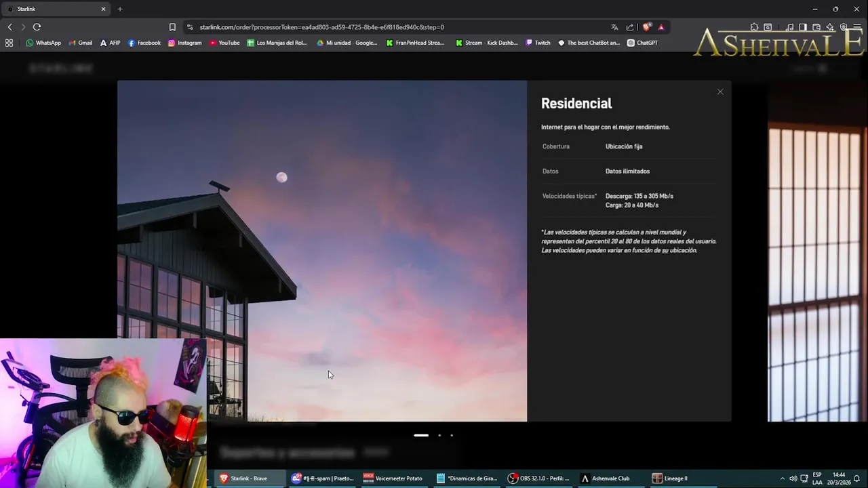Image resolution: width=868 pixels, height=488 pixels.
Task: Open browser extensions puzzle icon
Action: (754, 27)
